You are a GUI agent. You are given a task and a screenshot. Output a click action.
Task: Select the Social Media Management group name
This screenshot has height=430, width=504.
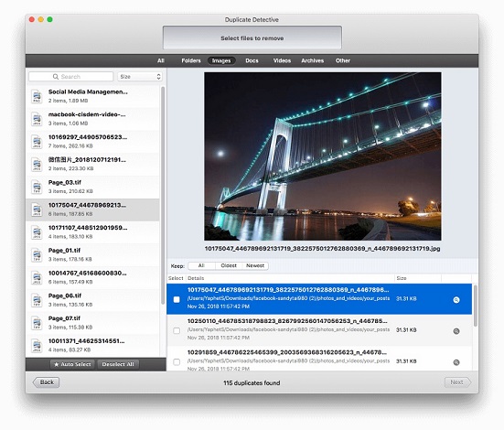tap(88, 91)
